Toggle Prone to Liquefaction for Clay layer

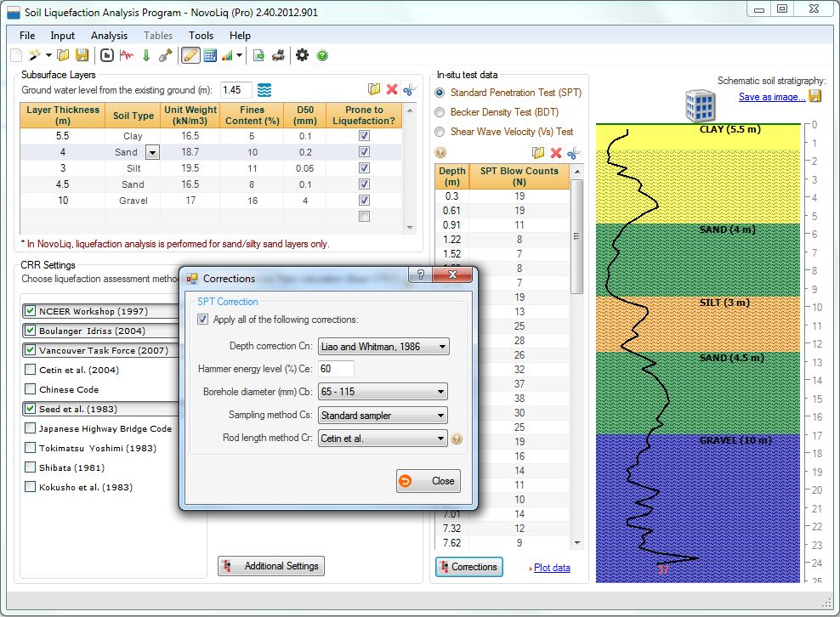(364, 136)
